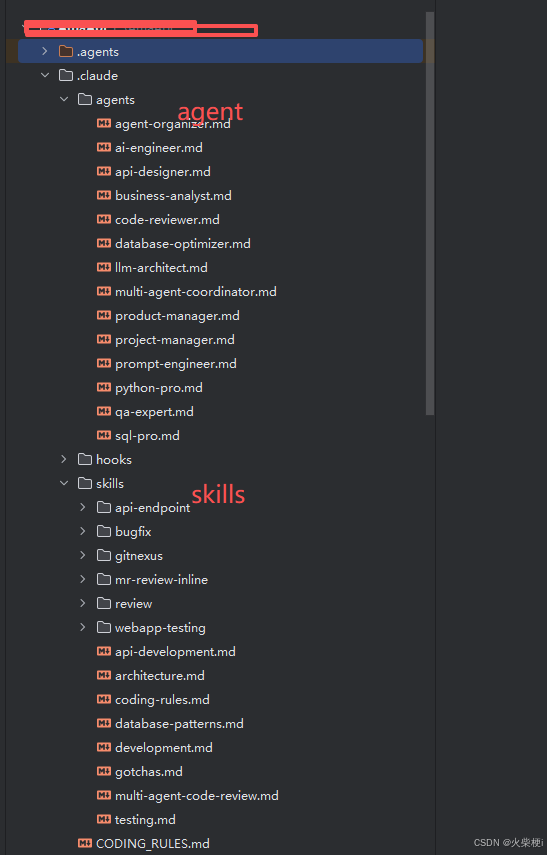
Task: Expand the api-endpoint folder chevron
Action: (x=83, y=507)
